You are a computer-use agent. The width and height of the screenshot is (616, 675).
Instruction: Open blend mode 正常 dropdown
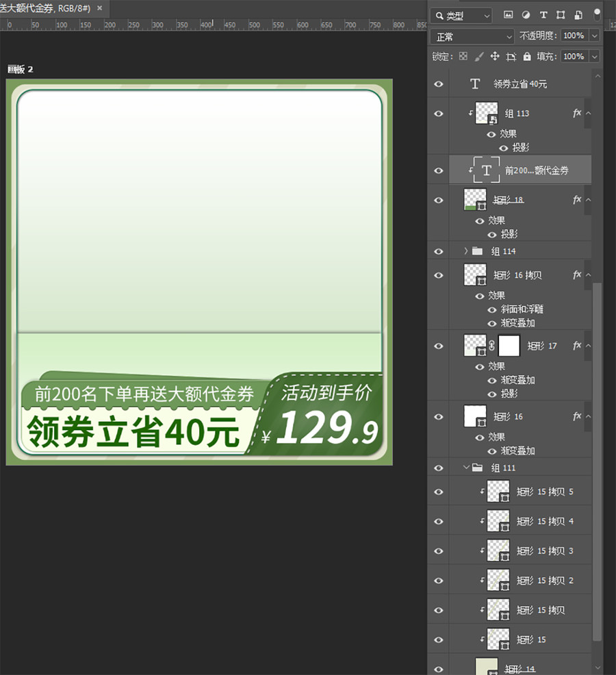(472, 36)
